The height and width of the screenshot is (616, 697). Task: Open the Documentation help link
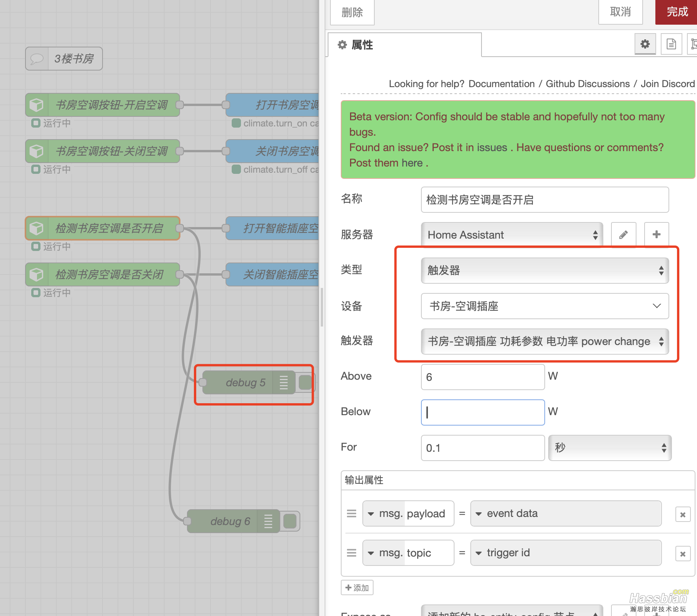501,84
